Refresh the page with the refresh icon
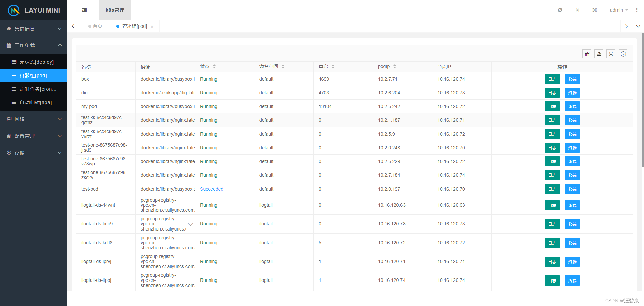This screenshot has height=306, width=644. coord(560,10)
